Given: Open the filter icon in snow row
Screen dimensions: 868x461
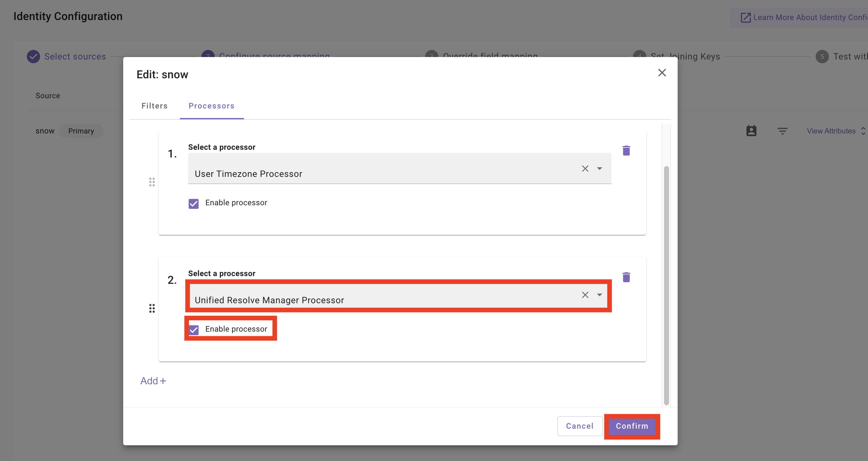Looking at the screenshot, I should pos(782,131).
